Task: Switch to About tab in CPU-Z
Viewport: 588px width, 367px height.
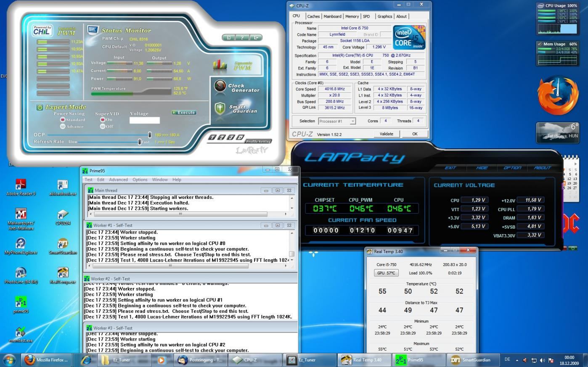Action: tap(401, 16)
